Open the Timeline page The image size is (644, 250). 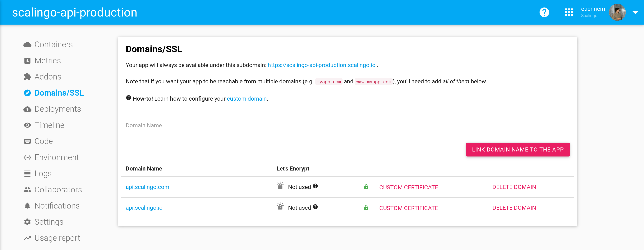[x=49, y=125]
